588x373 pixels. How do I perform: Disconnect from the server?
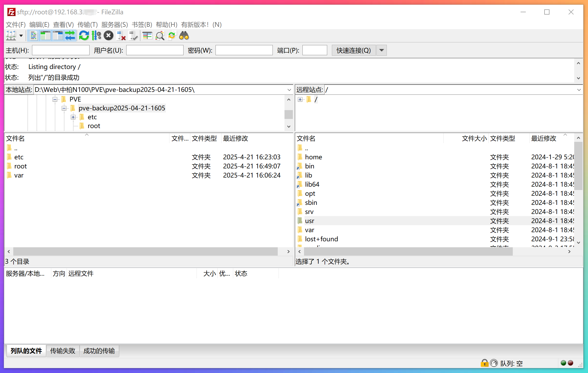click(121, 36)
